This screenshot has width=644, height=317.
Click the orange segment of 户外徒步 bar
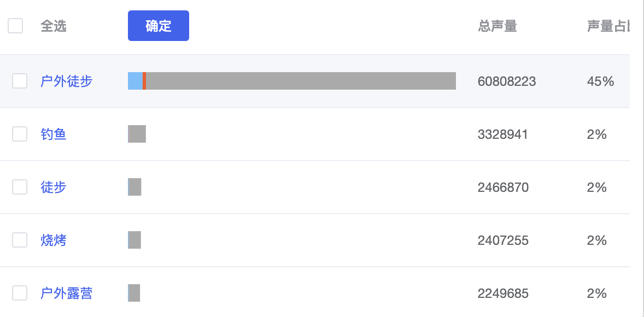(x=144, y=81)
